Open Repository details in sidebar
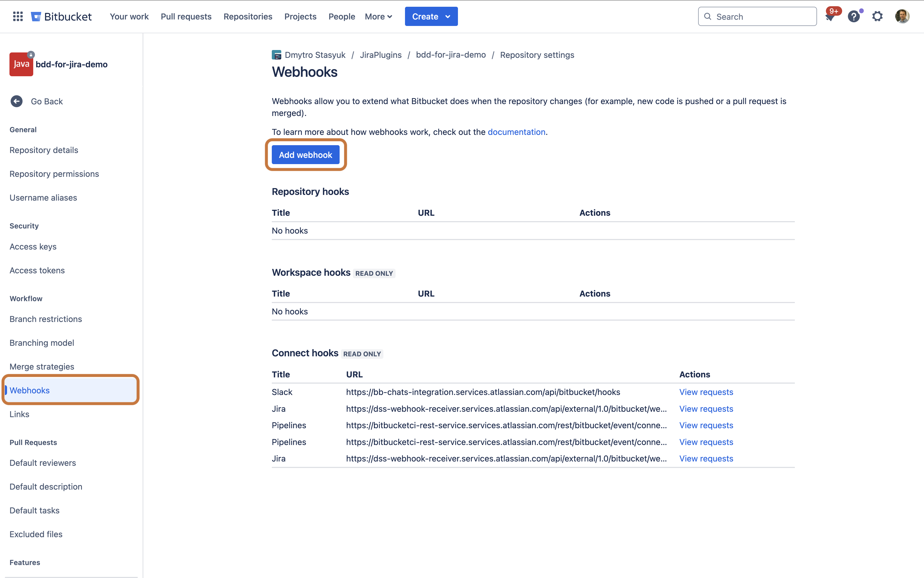 pos(44,150)
